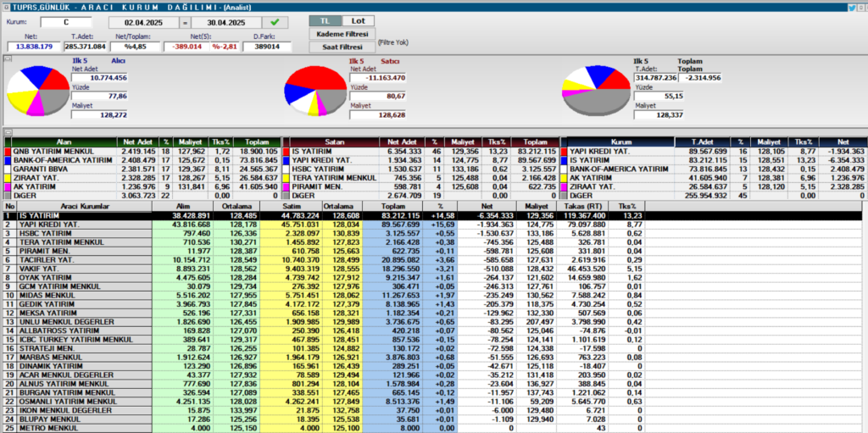
Task: Sort by the Alim column header
Action: tap(183, 206)
